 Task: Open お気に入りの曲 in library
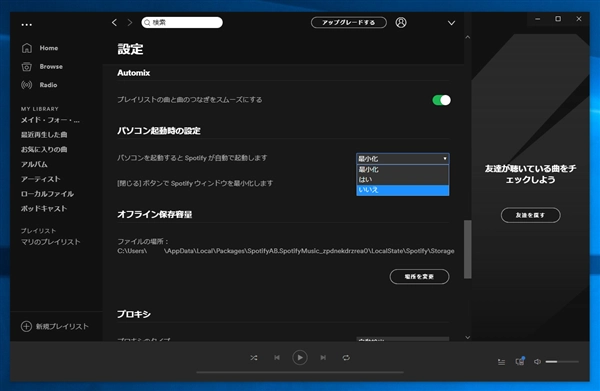tap(44, 150)
